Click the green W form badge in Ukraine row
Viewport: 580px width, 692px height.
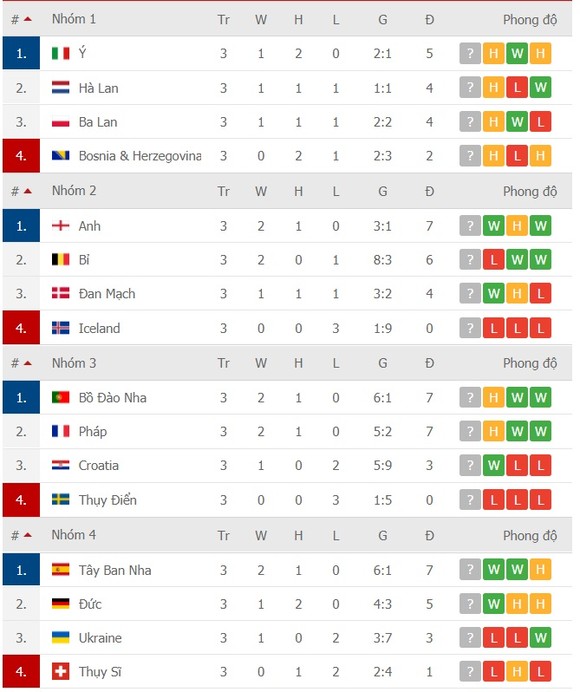541,638
